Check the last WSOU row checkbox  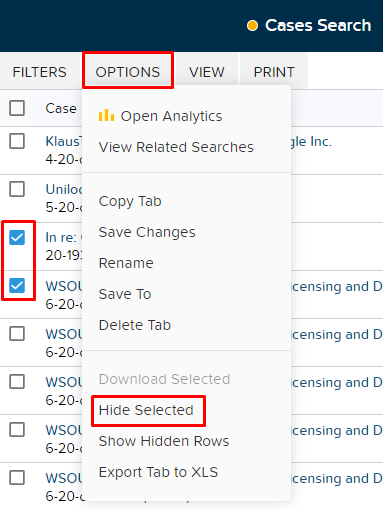(x=17, y=478)
